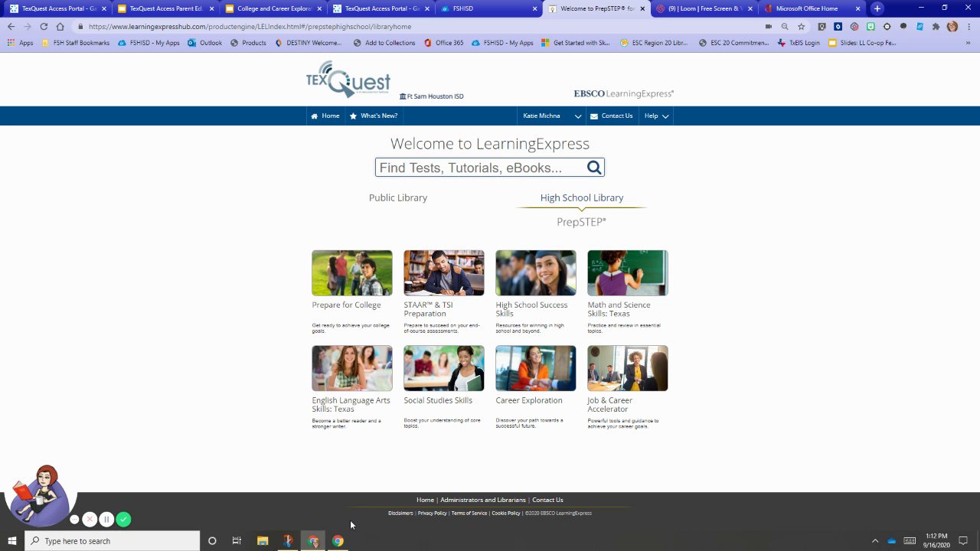This screenshot has width=980, height=551.
Task: Open File Explorer from taskbar
Action: pyautogui.click(x=263, y=541)
